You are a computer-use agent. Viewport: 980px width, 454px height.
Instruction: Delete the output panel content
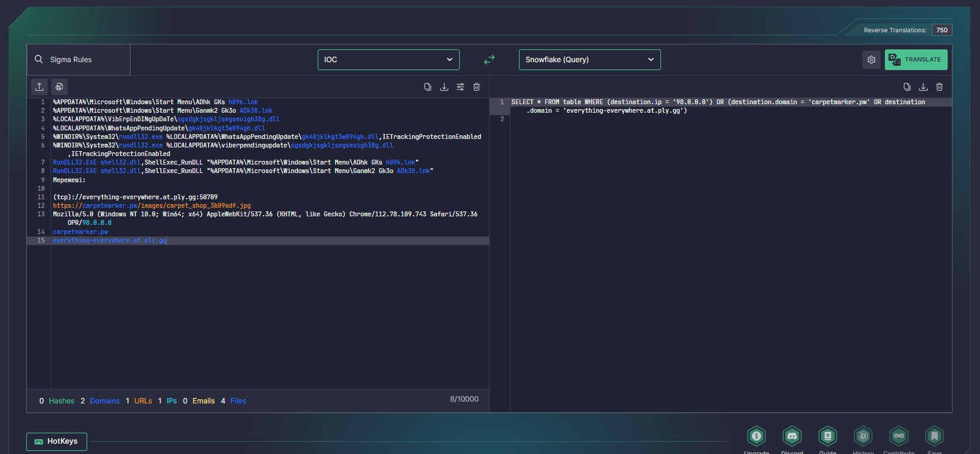(940, 87)
